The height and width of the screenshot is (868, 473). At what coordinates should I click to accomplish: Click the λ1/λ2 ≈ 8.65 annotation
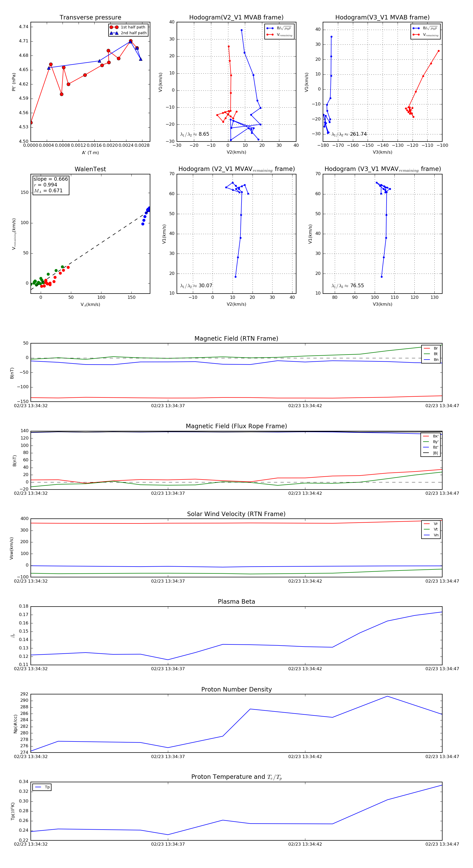(x=194, y=134)
